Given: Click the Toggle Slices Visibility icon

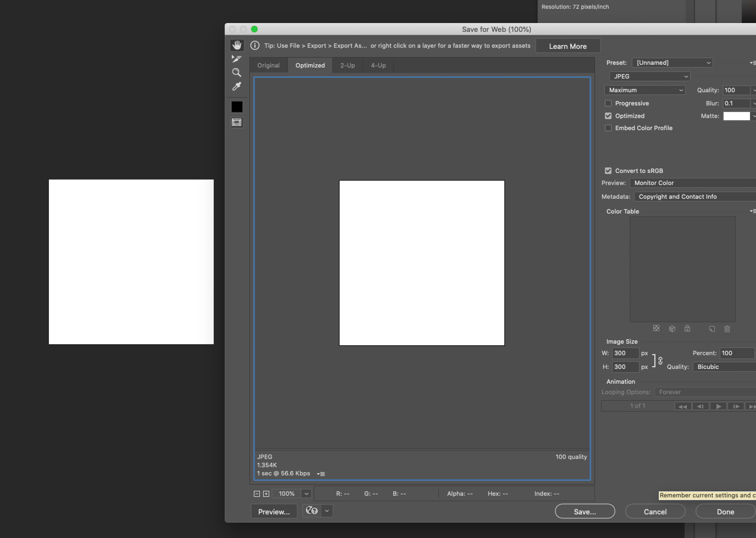Looking at the screenshot, I should click(x=237, y=122).
